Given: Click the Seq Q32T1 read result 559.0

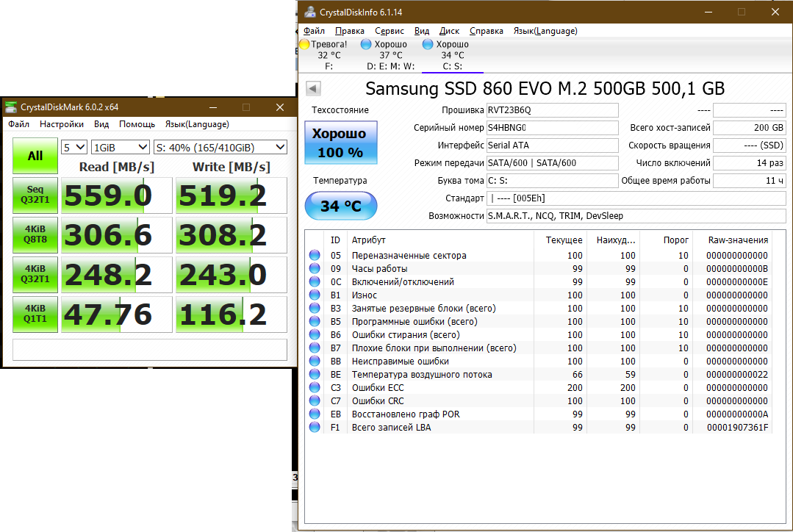Looking at the screenshot, I should [117, 195].
